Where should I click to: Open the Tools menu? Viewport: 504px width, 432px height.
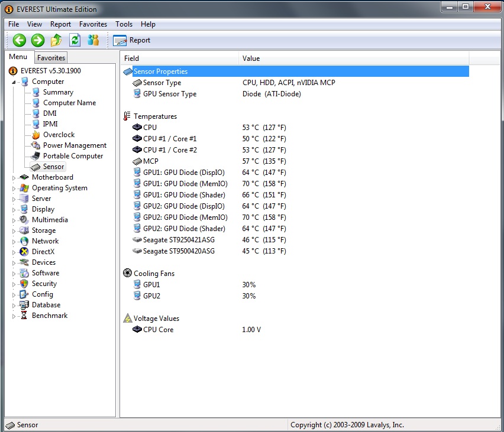pyautogui.click(x=124, y=24)
